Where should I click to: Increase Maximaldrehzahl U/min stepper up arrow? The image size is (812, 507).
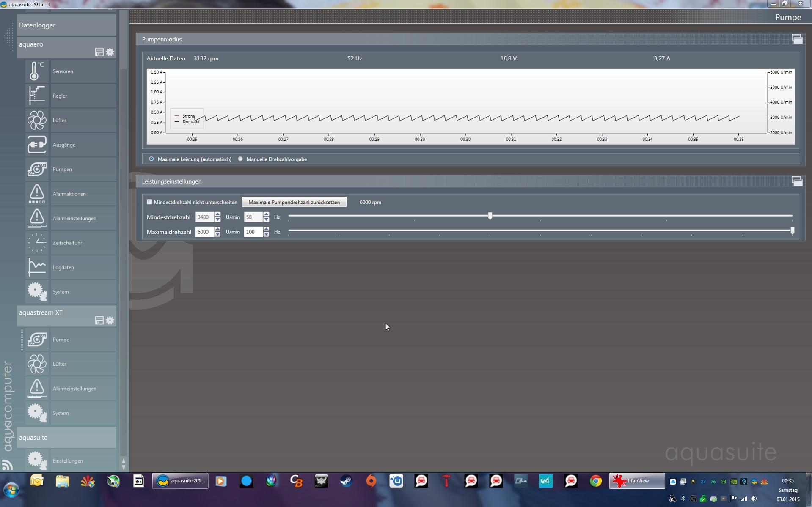coord(217,229)
